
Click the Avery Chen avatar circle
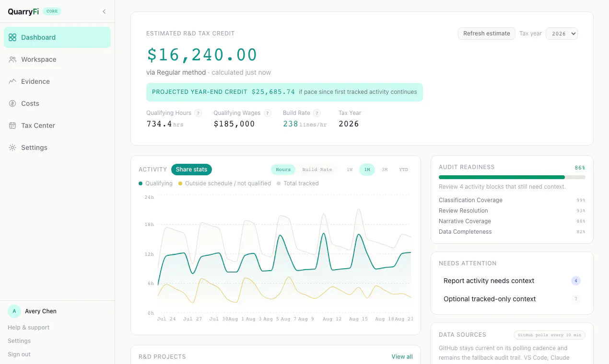click(14, 311)
